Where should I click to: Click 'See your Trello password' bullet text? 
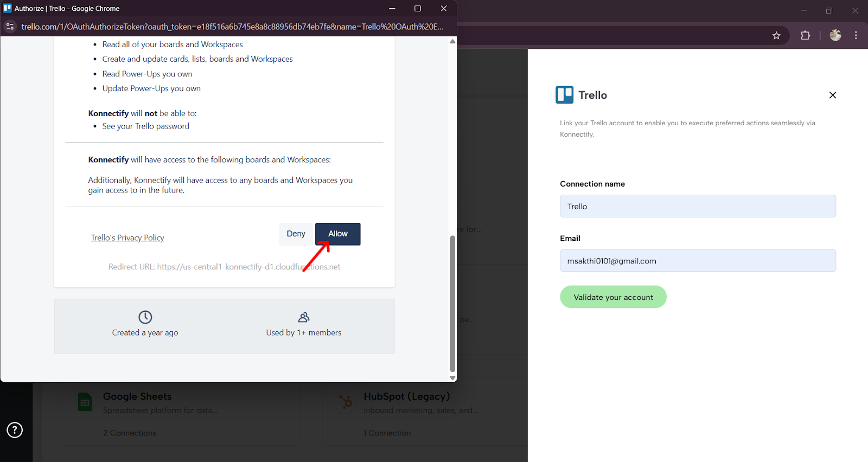pos(145,126)
